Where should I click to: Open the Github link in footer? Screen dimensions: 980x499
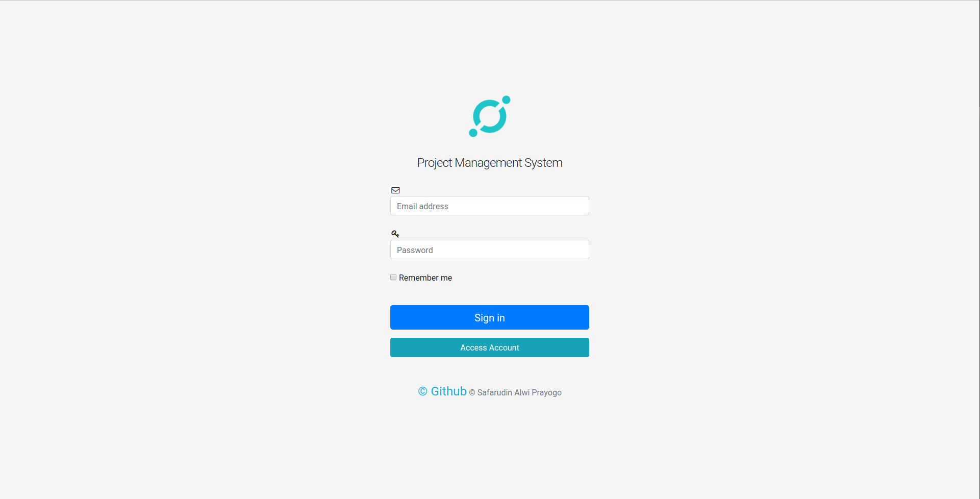point(448,391)
